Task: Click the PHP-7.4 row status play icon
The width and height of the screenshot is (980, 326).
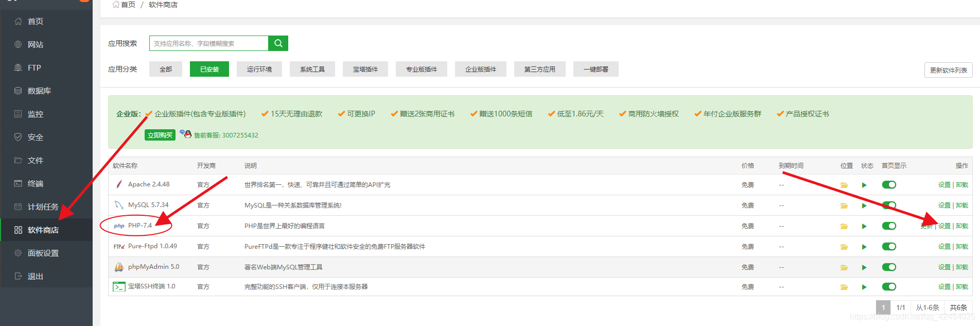Action: [864, 226]
